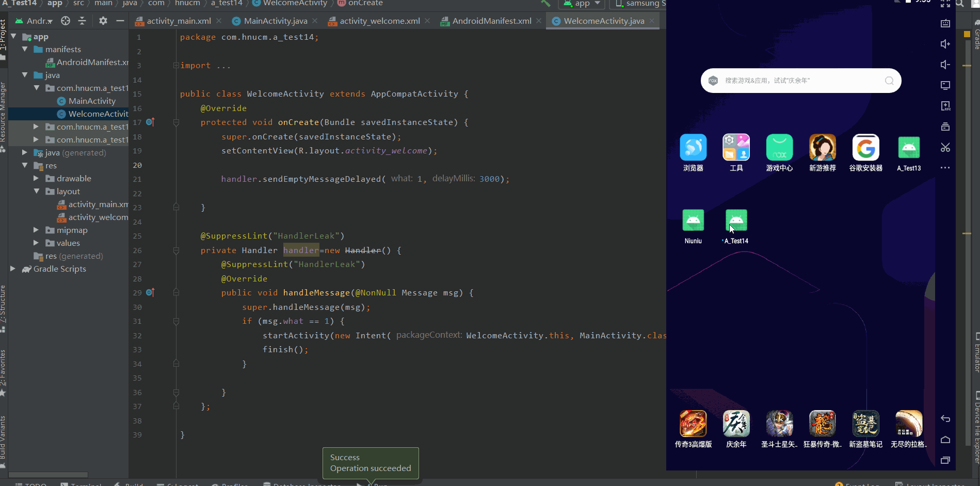This screenshot has width=980, height=486.
Task: Click the emulator search input field
Action: [800, 81]
